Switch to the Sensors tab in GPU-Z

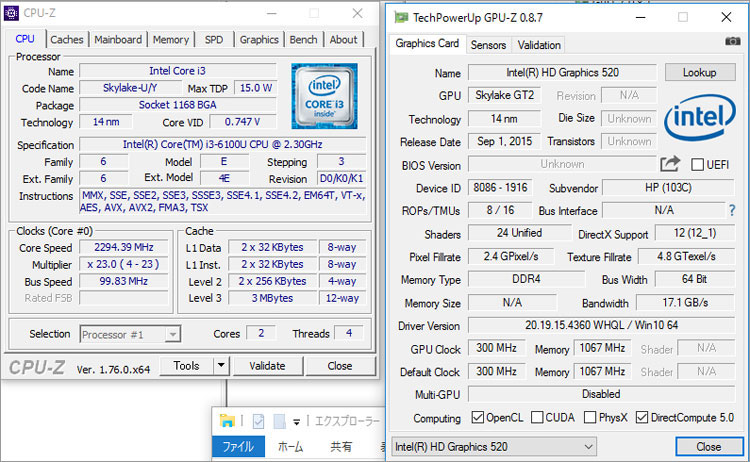488,45
